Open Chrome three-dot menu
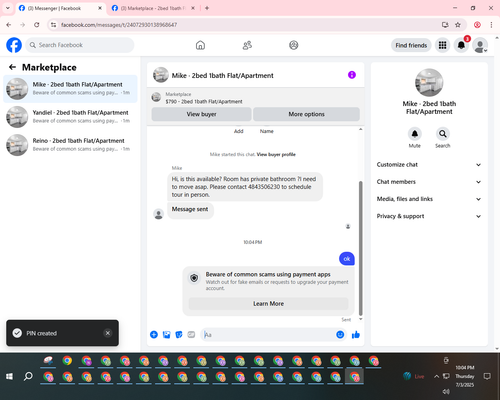The height and width of the screenshot is (400, 500). point(491,25)
